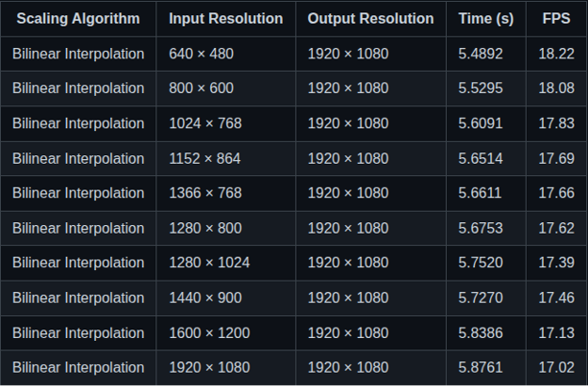Click the Scaling Algorithm column header
Screen dimensions: 588x386
[x=78, y=19]
